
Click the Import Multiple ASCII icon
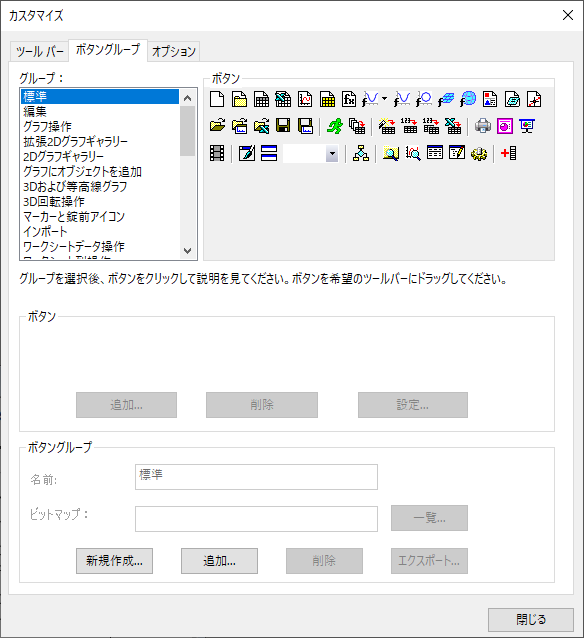(x=431, y=126)
